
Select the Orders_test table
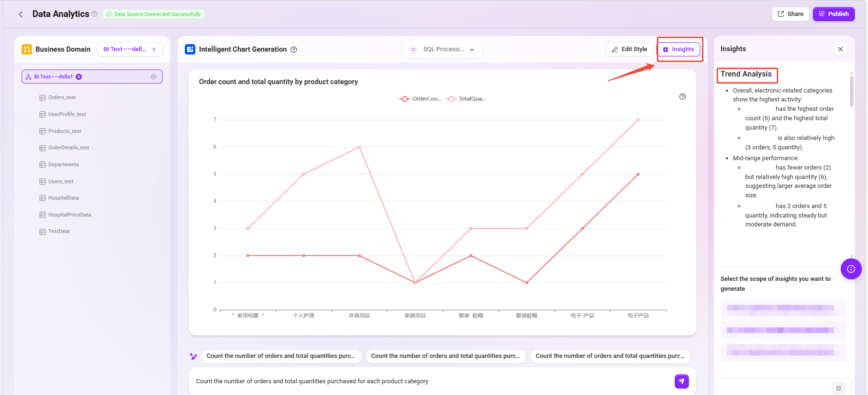pos(62,98)
